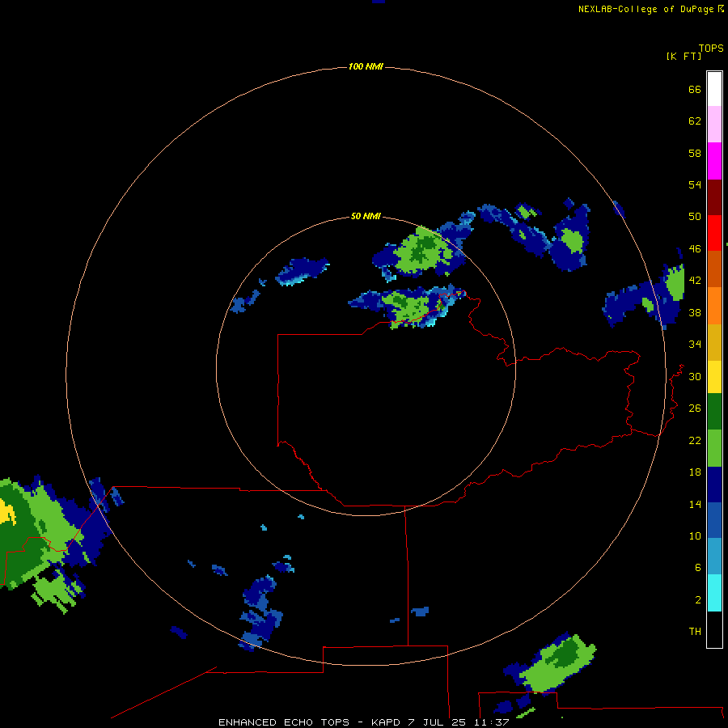Select the orange 38 kft legend swatch
728x728 pixels.
(x=714, y=305)
